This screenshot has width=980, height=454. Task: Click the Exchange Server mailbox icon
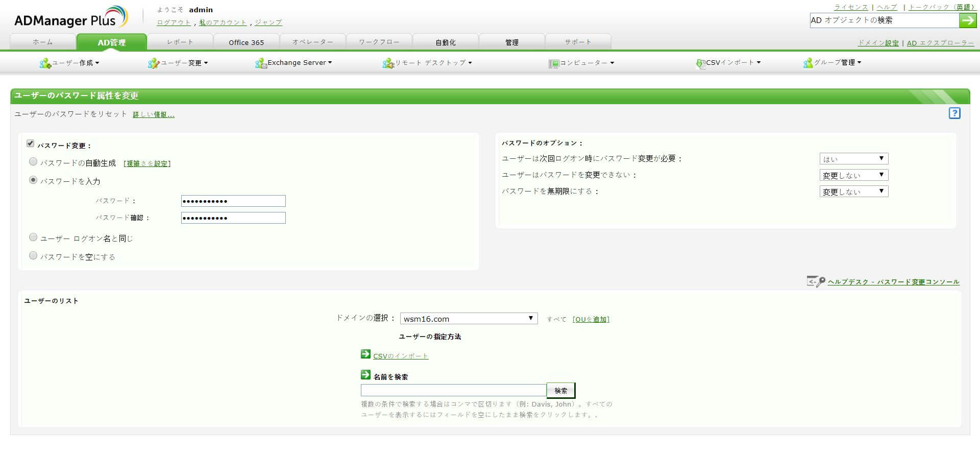tap(261, 63)
